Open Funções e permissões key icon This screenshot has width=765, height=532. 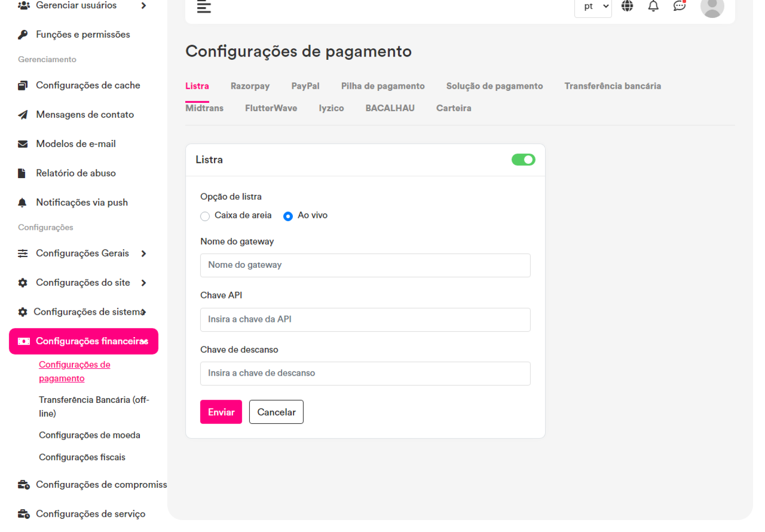click(x=23, y=35)
